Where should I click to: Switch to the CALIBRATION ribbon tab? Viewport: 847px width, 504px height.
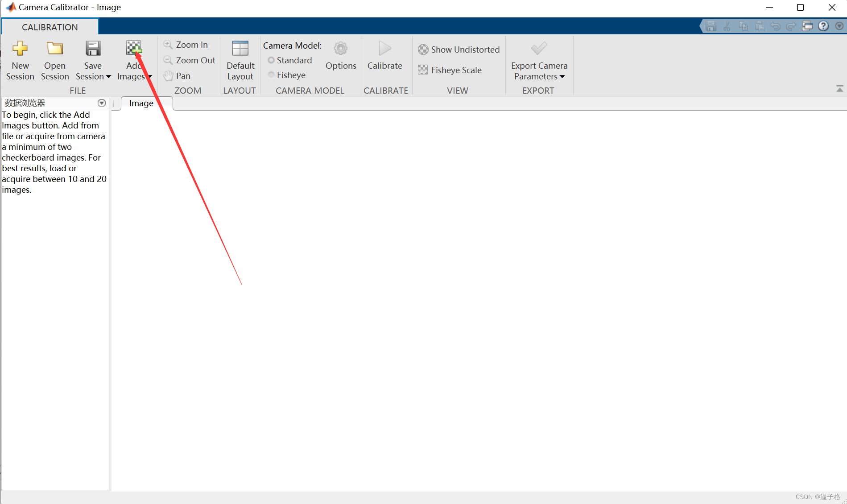pyautogui.click(x=50, y=27)
